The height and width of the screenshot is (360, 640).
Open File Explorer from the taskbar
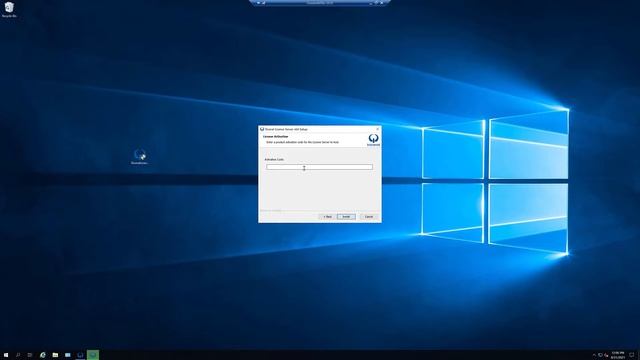pyautogui.click(x=55, y=355)
